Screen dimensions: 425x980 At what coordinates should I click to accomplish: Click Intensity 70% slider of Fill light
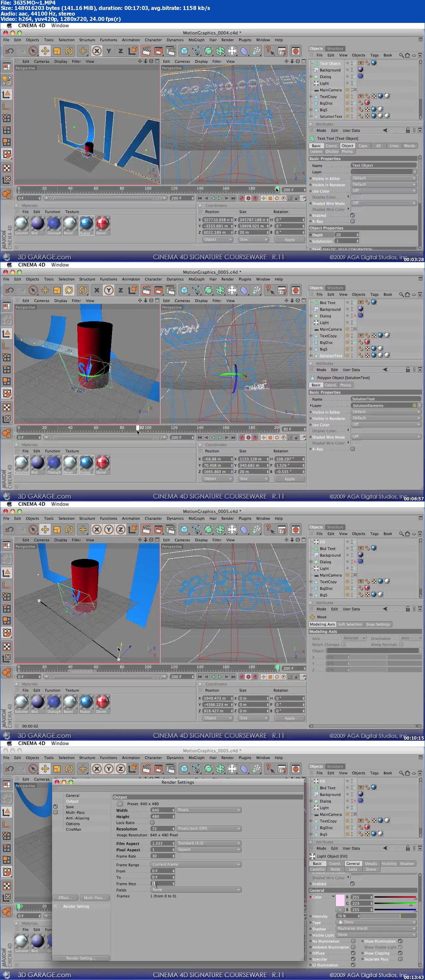tap(388, 916)
